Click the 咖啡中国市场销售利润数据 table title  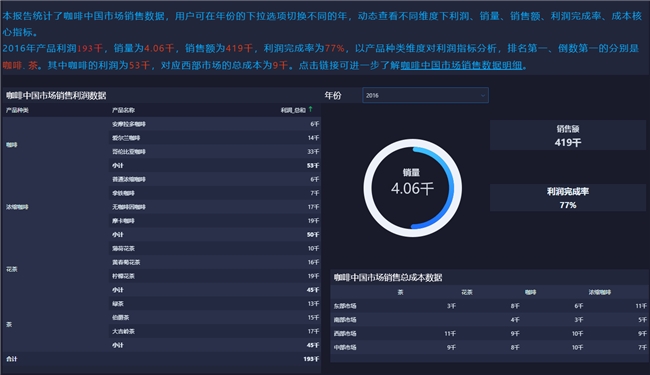click(x=56, y=95)
